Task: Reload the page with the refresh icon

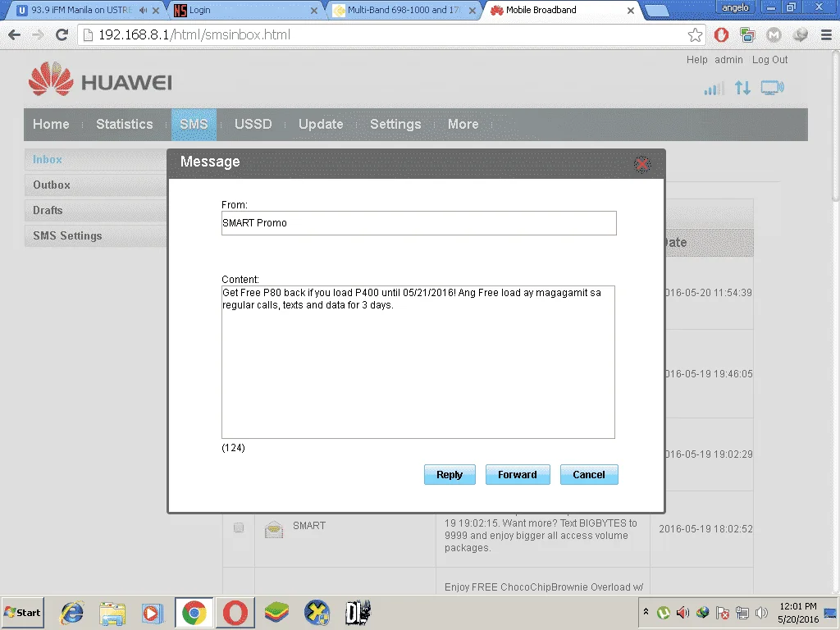Action: tap(62, 34)
